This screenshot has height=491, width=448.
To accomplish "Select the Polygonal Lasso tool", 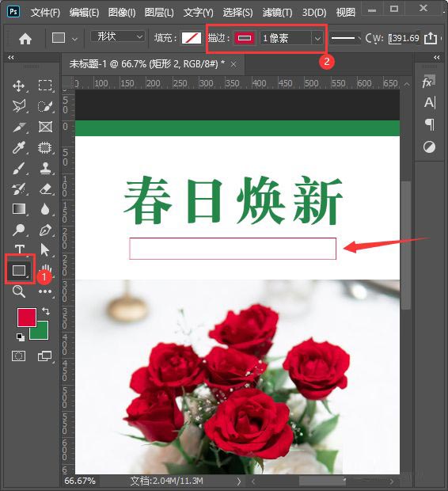I will coord(19,106).
